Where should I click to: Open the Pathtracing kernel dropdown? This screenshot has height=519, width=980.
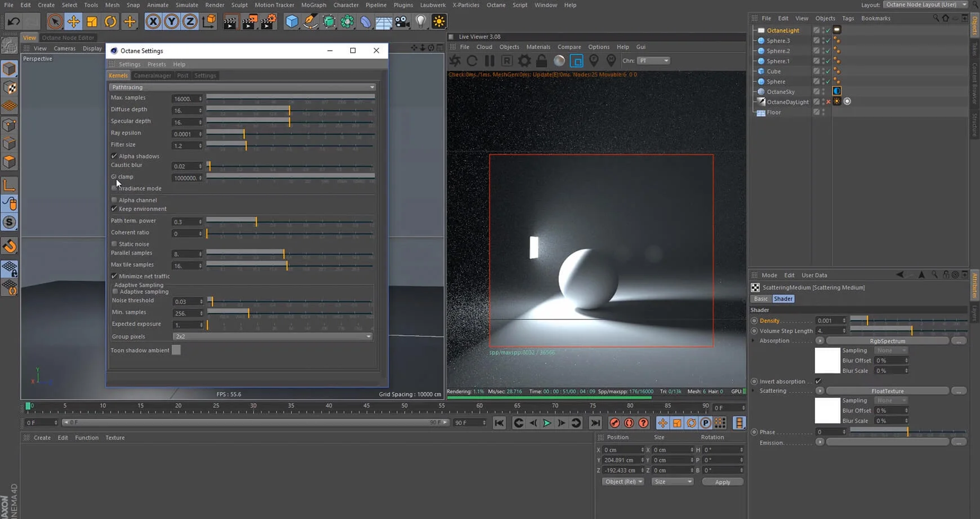(x=242, y=87)
